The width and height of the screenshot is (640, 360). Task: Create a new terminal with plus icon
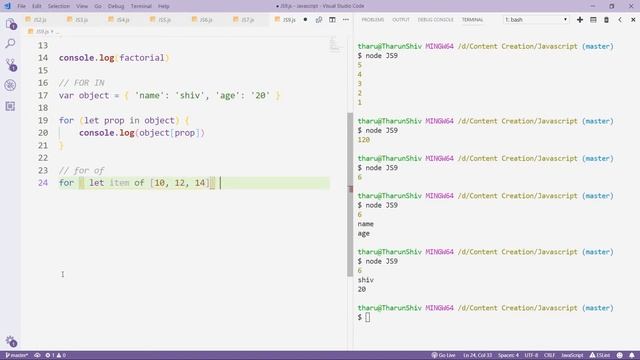(x=580, y=20)
